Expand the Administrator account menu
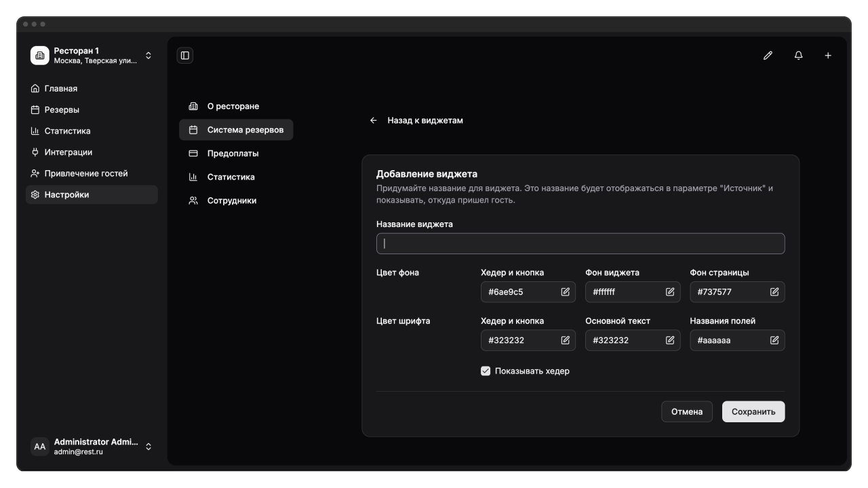The image size is (868, 488). [149, 447]
